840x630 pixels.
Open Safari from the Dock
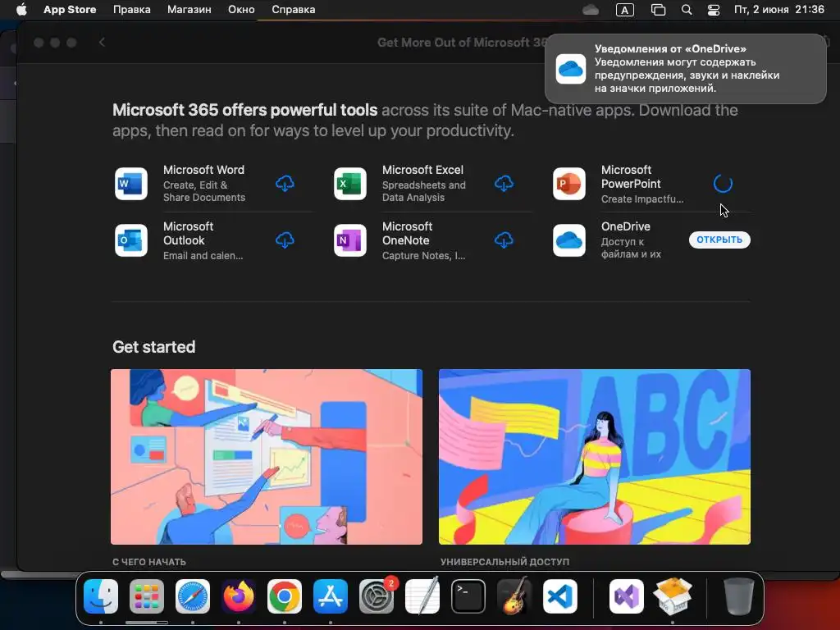pos(193,596)
